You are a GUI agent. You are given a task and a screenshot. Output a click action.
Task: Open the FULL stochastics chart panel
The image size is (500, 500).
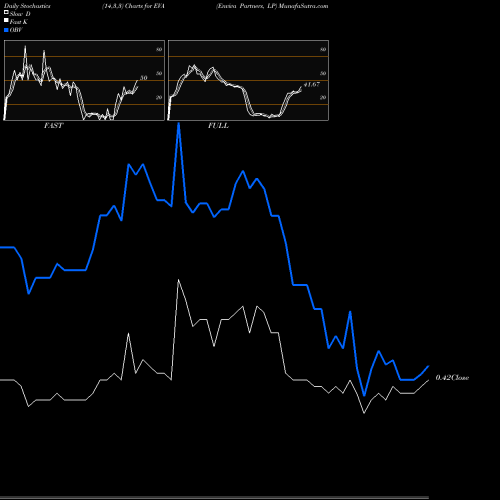coord(248,80)
